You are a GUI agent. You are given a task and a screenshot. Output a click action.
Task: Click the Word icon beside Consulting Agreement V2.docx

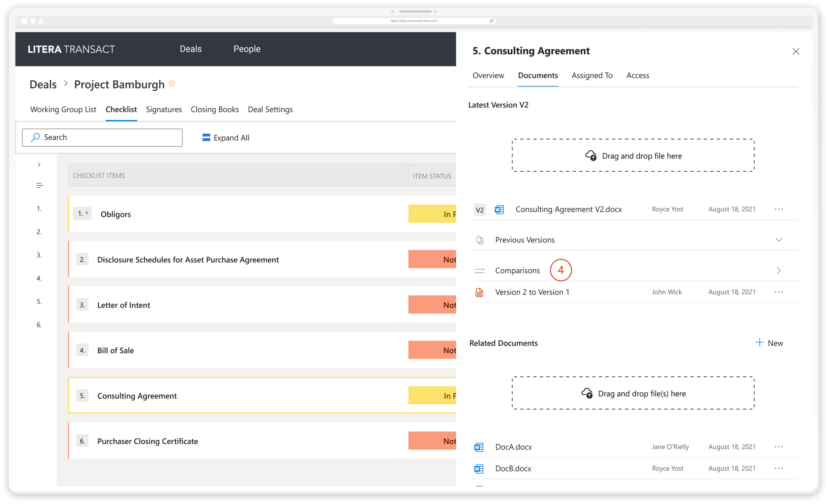point(500,209)
